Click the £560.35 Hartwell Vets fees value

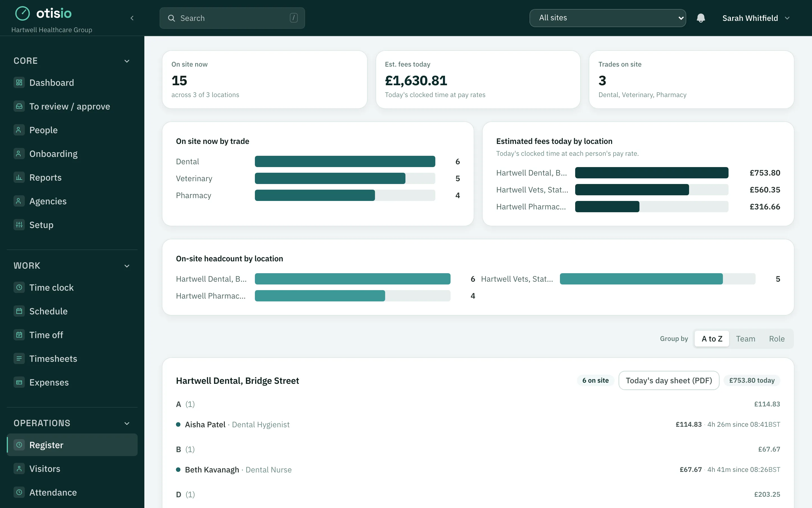click(765, 190)
